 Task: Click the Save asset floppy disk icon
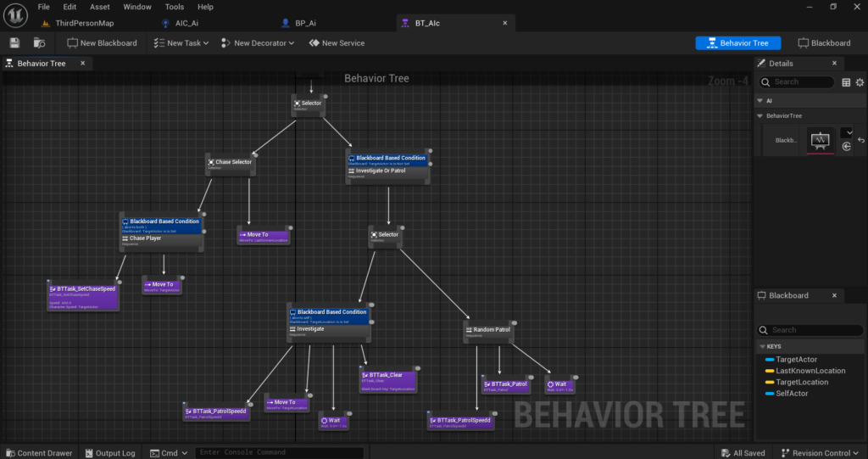pyautogui.click(x=14, y=42)
